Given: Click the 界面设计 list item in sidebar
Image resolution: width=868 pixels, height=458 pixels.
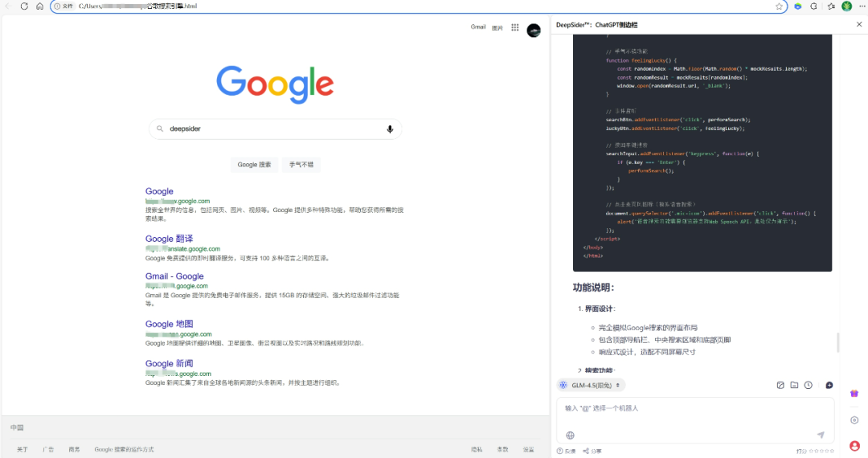Looking at the screenshot, I should coord(600,309).
